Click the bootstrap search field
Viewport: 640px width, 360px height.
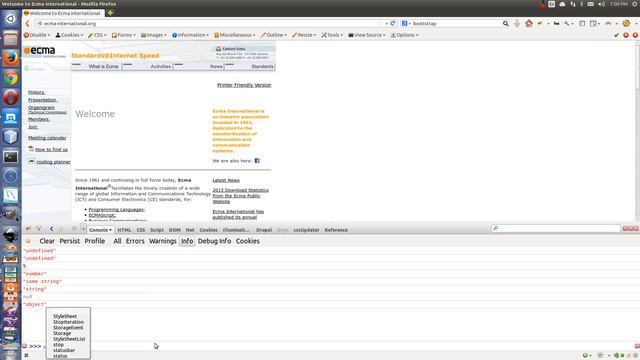456,24
